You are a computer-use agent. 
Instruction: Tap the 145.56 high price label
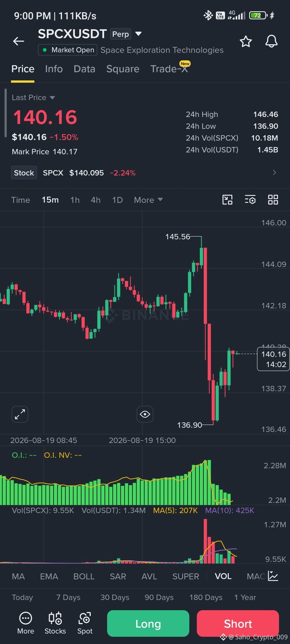point(177,237)
